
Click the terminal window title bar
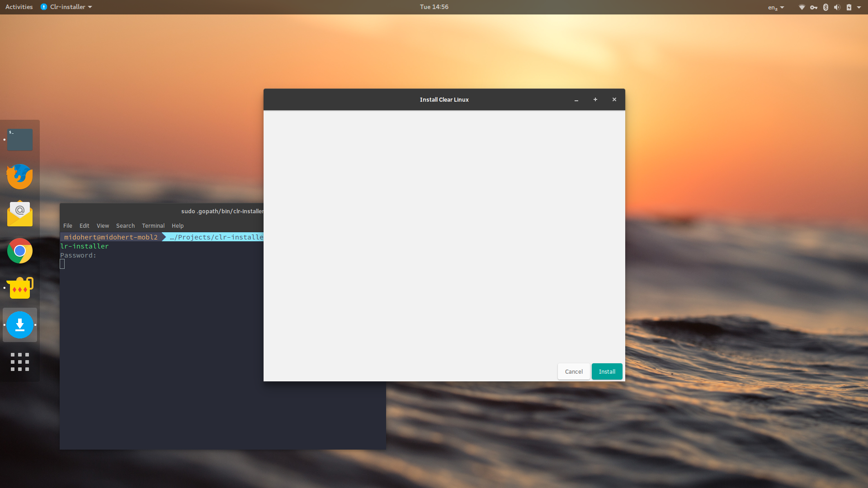click(161, 211)
